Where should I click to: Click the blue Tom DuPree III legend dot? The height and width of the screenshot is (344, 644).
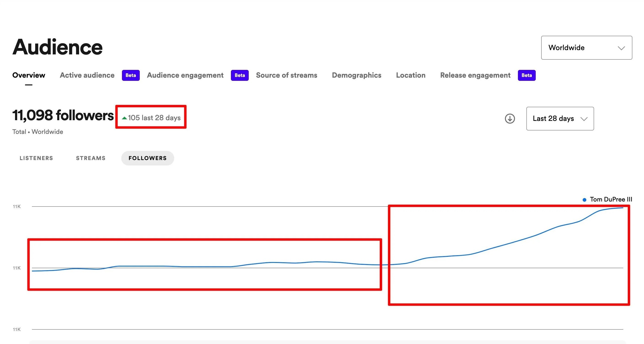pyautogui.click(x=584, y=200)
